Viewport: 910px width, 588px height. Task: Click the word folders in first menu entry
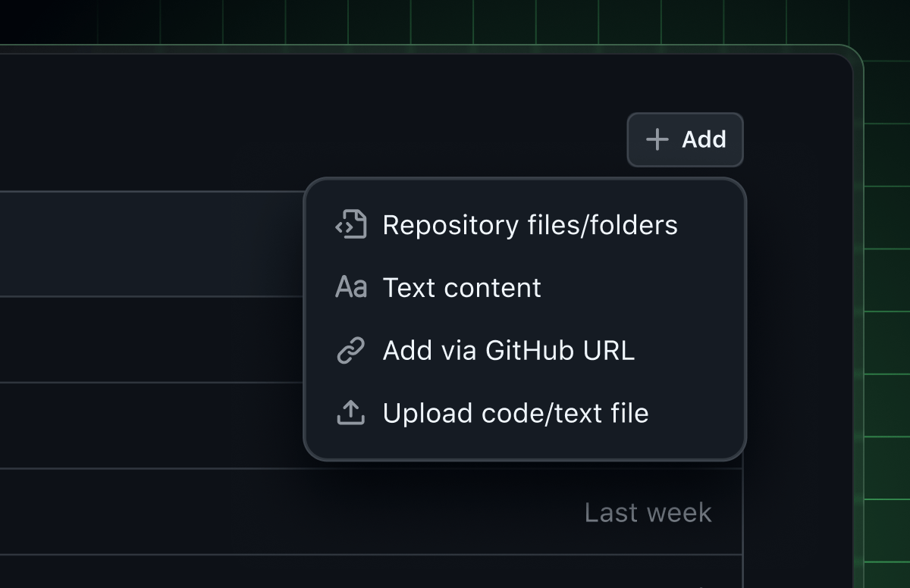coord(635,225)
